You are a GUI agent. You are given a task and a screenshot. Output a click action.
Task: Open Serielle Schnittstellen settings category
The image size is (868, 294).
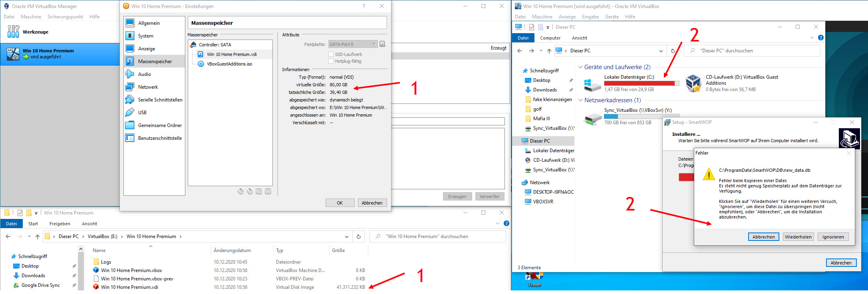154,100
